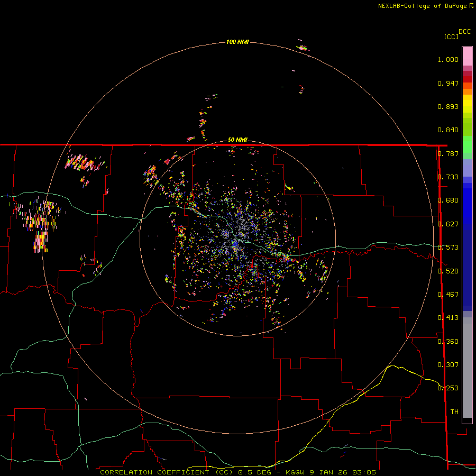This screenshot has height=476, width=476.
Task: Click the [CC] colorbar unit label
Action: (x=451, y=36)
